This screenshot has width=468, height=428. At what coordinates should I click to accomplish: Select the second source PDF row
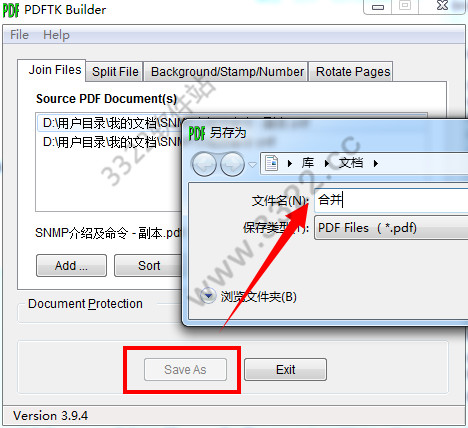pos(110,142)
